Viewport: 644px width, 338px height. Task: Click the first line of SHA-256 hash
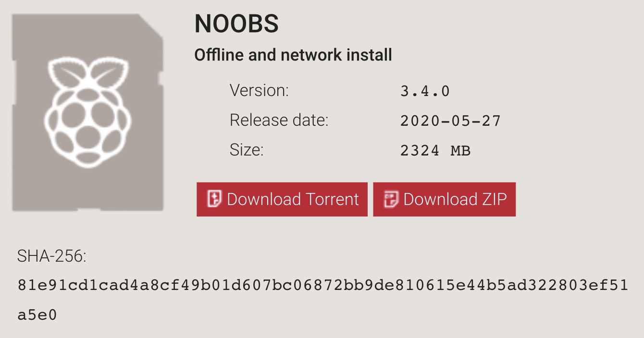click(323, 286)
